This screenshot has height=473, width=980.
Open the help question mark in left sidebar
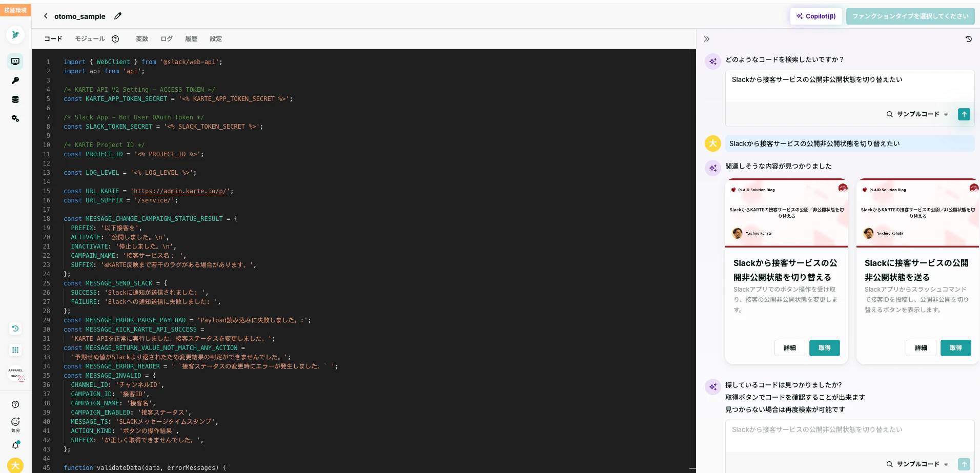[15, 404]
